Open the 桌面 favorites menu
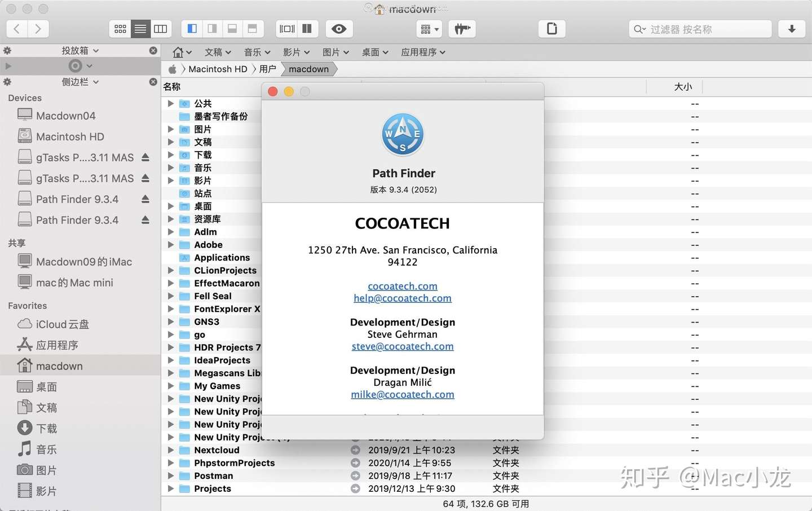Viewport: 812px width, 511px height. (376, 52)
